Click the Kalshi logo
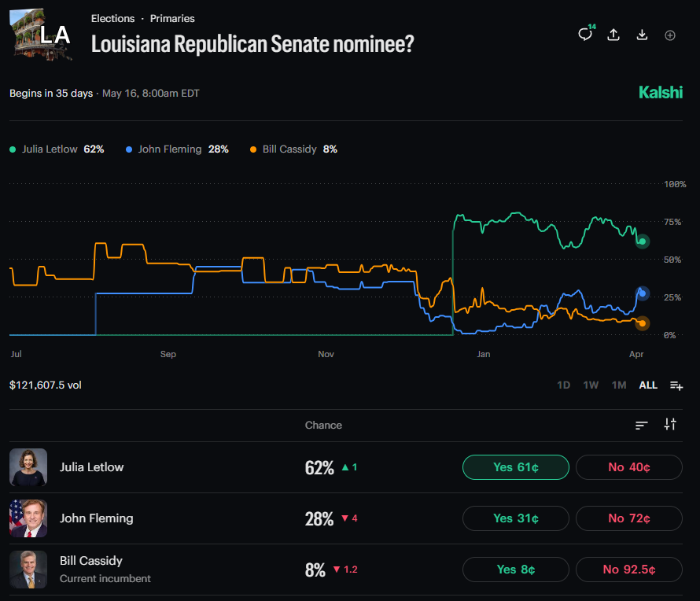 click(661, 93)
